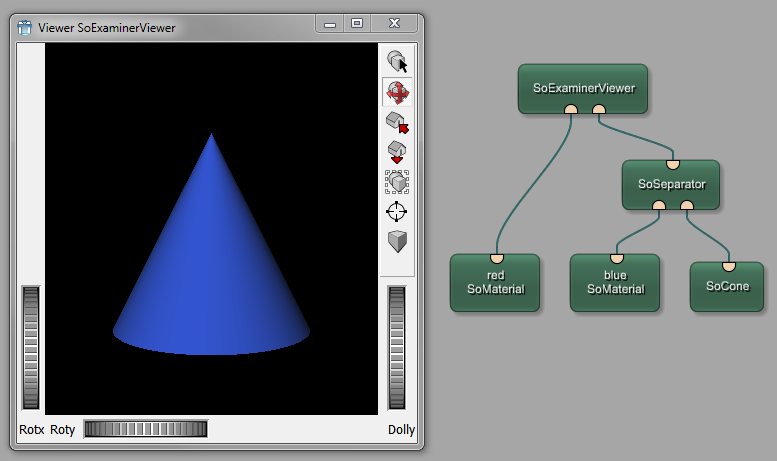
Task: Select the blue SoMaterial module
Action: click(615, 282)
